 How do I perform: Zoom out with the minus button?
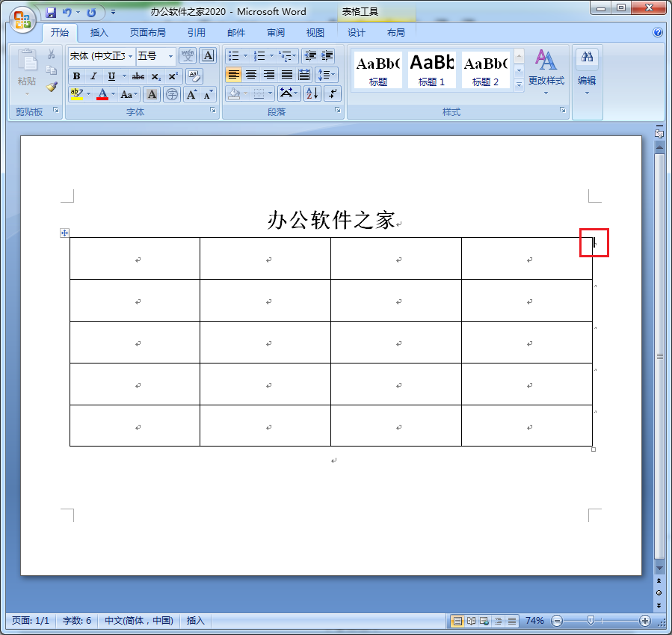tap(557, 621)
